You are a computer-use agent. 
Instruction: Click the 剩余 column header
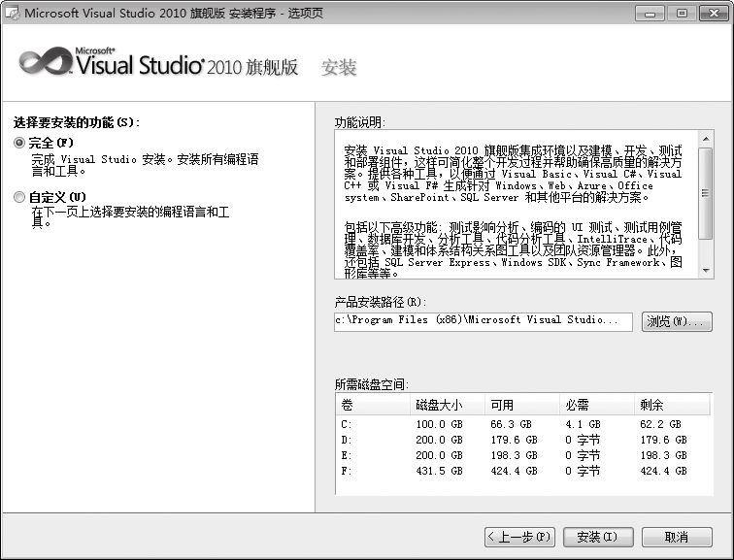click(x=672, y=405)
